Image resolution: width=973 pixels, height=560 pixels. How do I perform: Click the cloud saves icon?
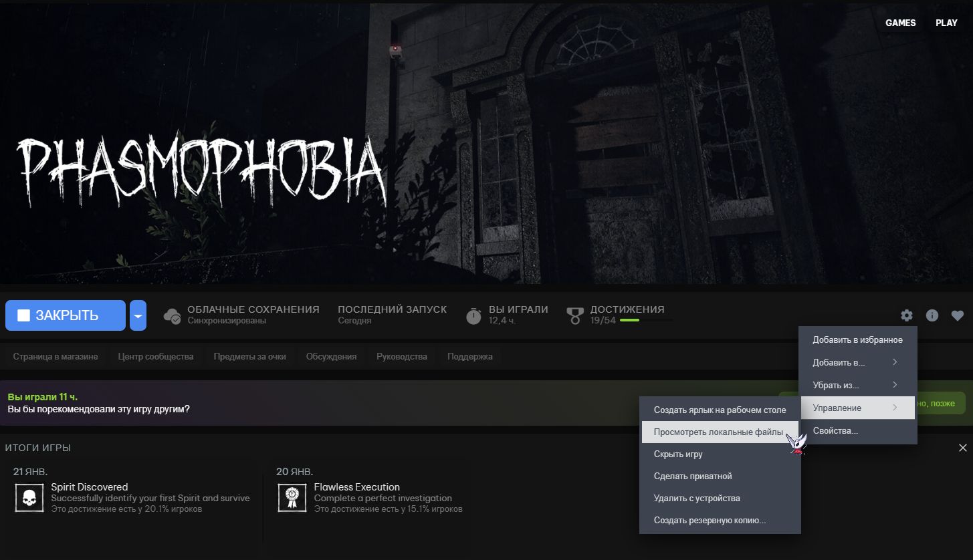click(173, 315)
